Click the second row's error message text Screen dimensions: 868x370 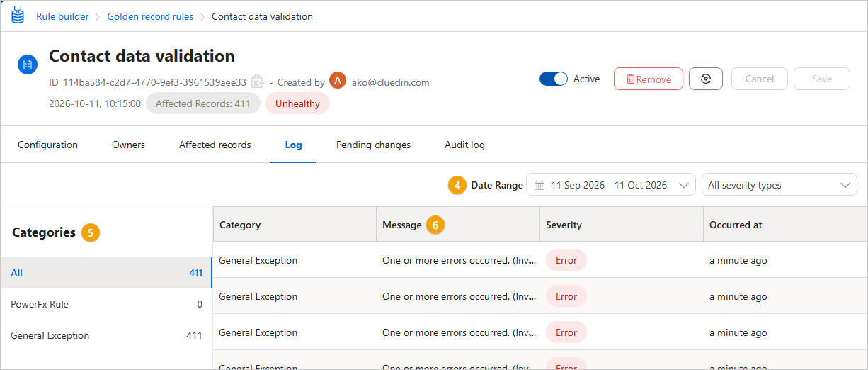pos(457,296)
